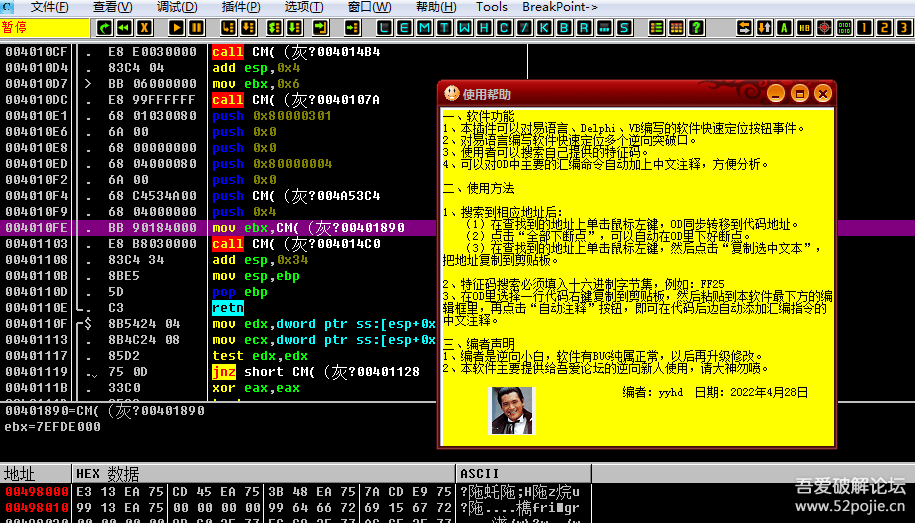This screenshot has width=915, height=523.
Task: Open Run trace with dots icon
Action: point(605,27)
